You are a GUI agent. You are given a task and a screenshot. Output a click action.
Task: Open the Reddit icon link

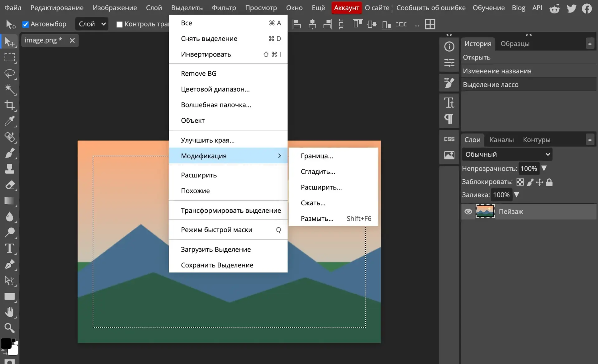554,8
